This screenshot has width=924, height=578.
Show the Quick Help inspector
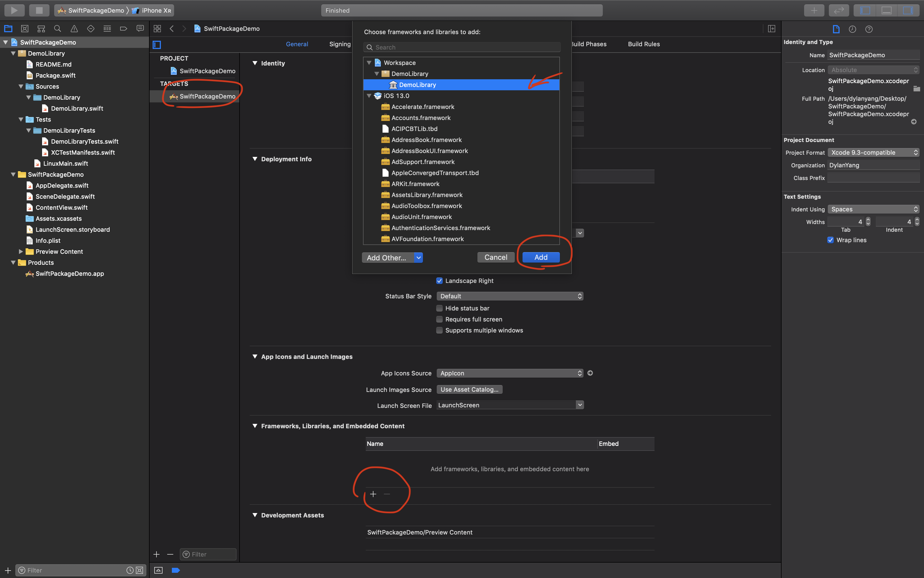pos(869,29)
